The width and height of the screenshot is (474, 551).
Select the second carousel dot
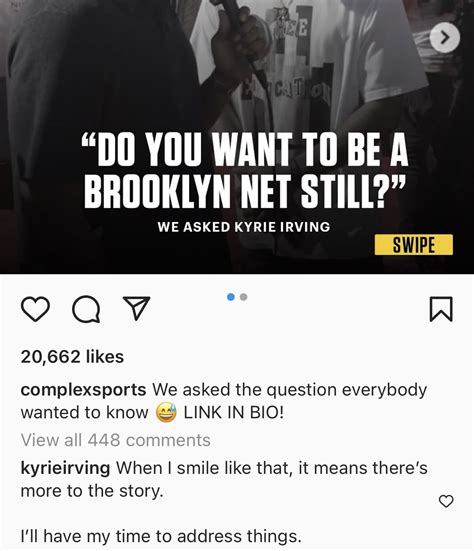pos(244,297)
